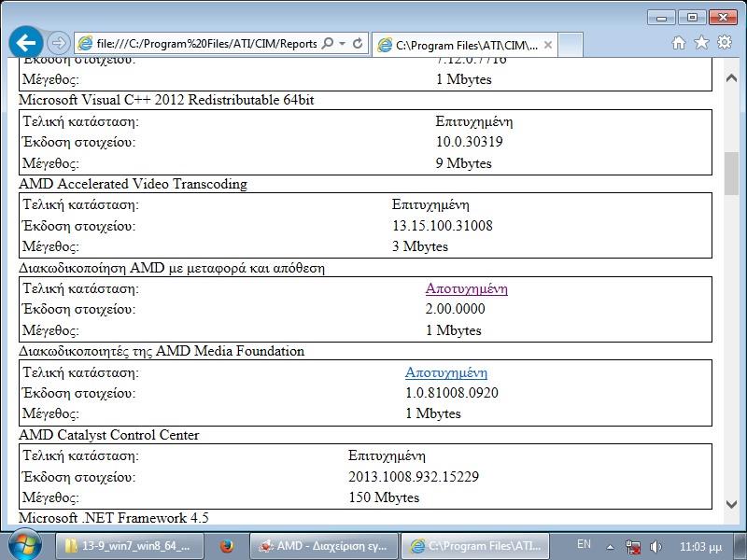Click the vertical scrollbar thumb

[x=731, y=174]
